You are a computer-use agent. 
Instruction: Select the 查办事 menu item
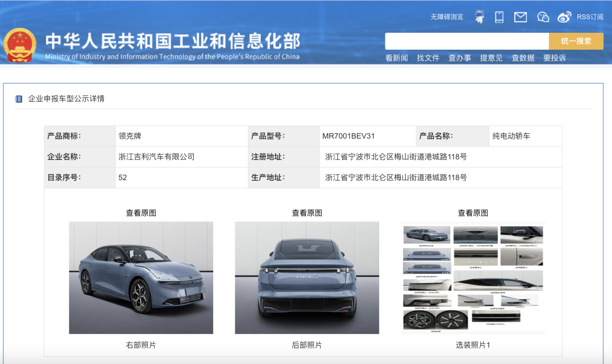click(460, 58)
